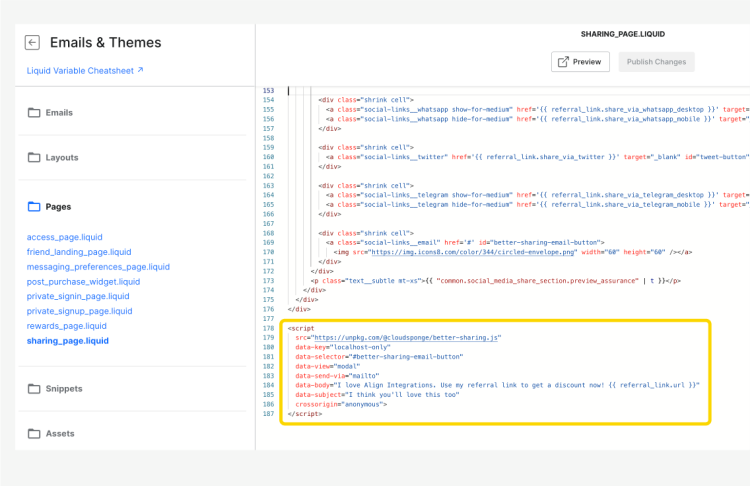Click the whatsapp show-for-medium code line 155
750x486 pixels.
pyautogui.click(x=538, y=110)
